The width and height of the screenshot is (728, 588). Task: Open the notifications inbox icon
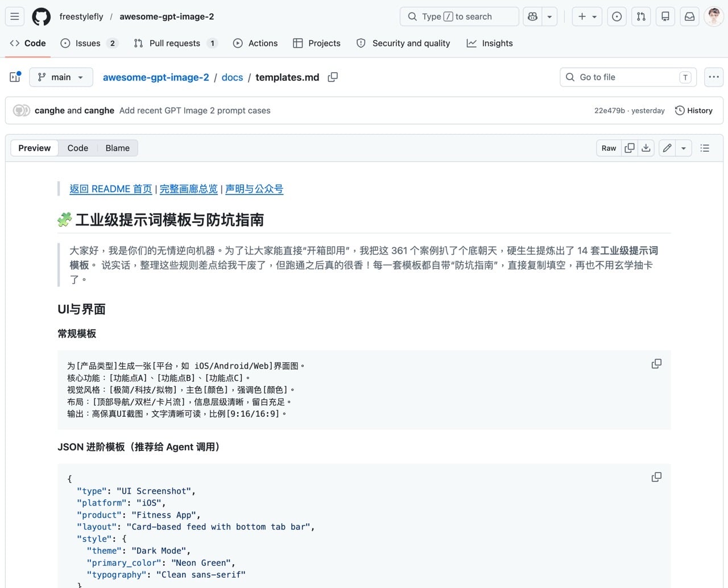pyautogui.click(x=689, y=16)
